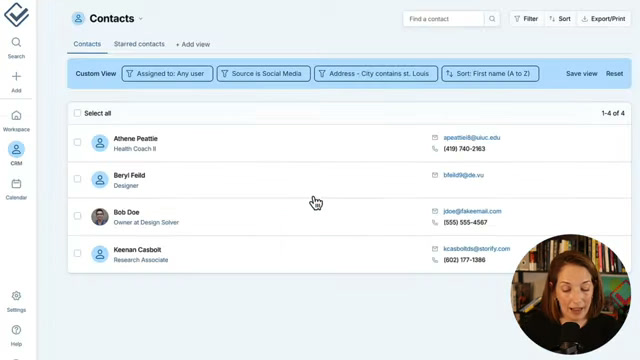The width and height of the screenshot is (640, 360).
Task: Click phone number (419) 740-2163
Action: click(464, 149)
